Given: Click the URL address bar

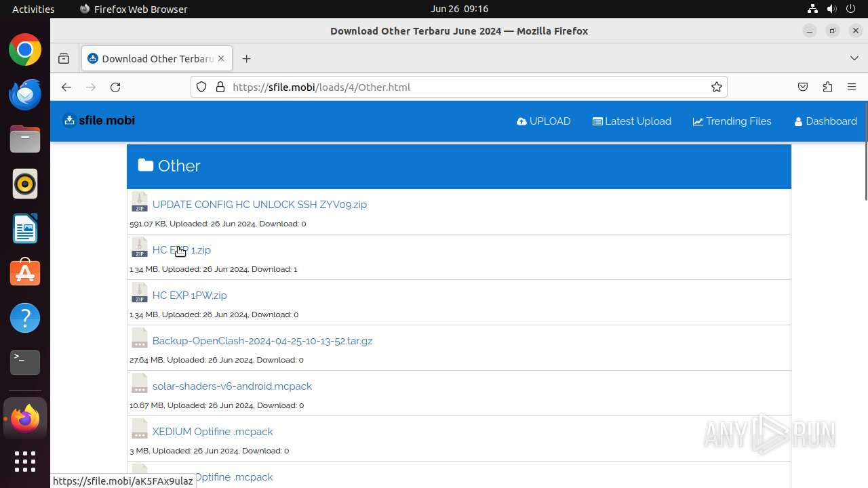Looking at the screenshot, I should coord(459,87).
